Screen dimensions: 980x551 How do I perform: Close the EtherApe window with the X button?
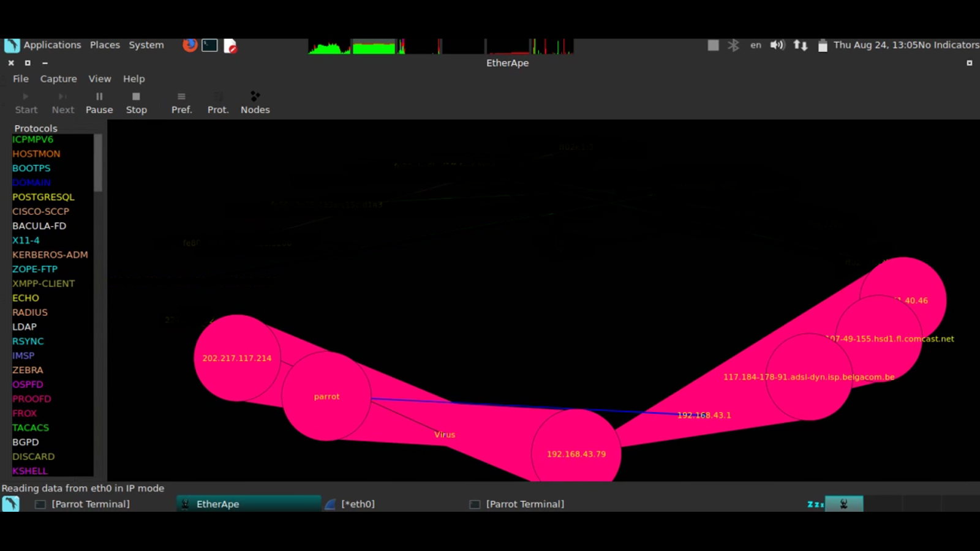coord(11,62)
